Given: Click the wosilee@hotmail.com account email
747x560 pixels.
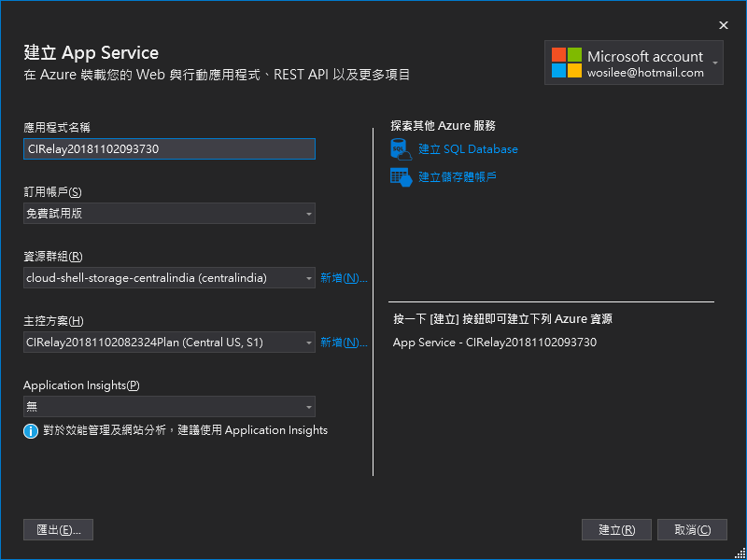Looking at the screenshot, I should (645, 73).
